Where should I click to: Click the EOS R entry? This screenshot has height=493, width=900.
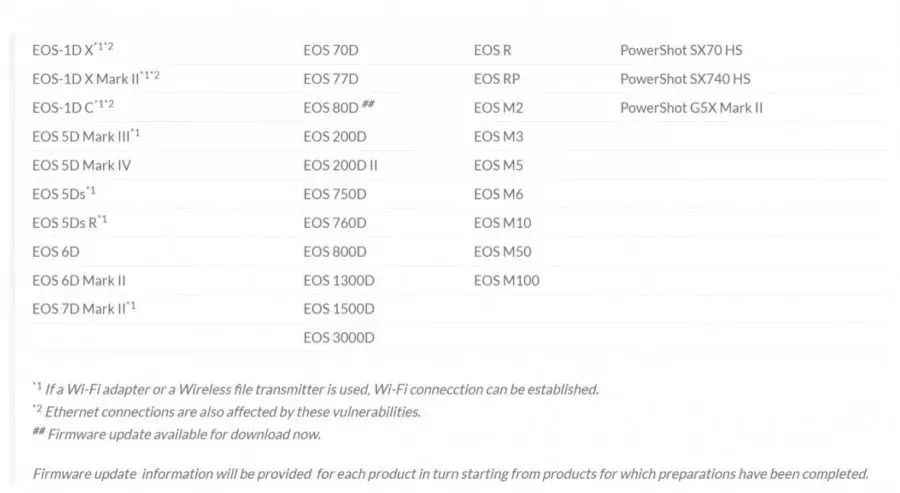coord(492,51)
